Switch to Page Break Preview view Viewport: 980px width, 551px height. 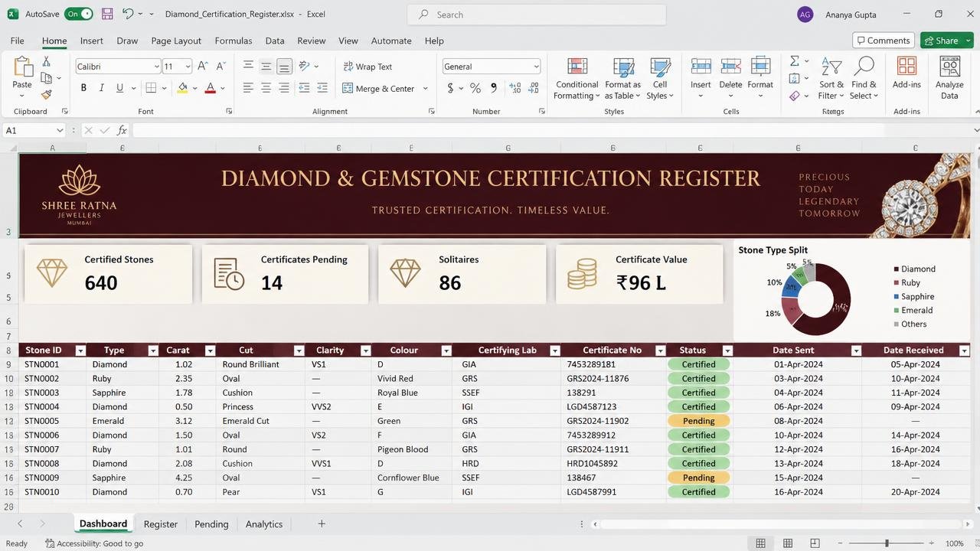point(815,543)
